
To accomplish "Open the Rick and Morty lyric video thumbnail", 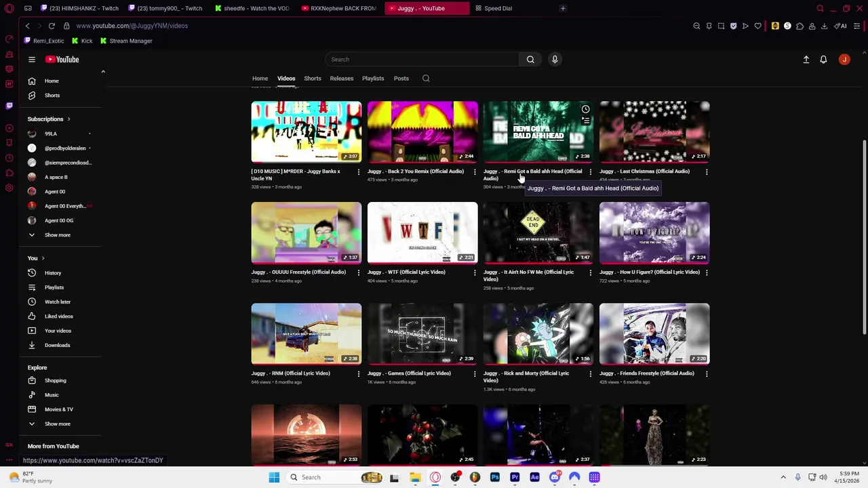I will (x=538, y=334).
